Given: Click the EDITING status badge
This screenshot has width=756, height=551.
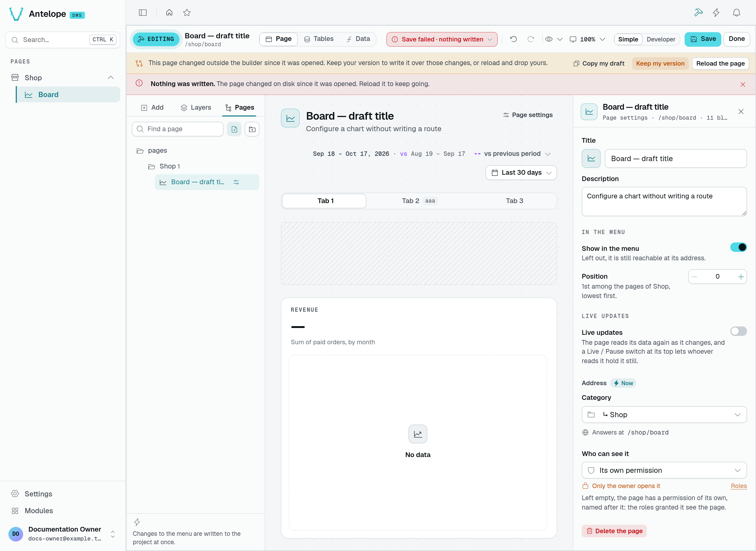Looking at the screenshot, I should pos(156,39).
